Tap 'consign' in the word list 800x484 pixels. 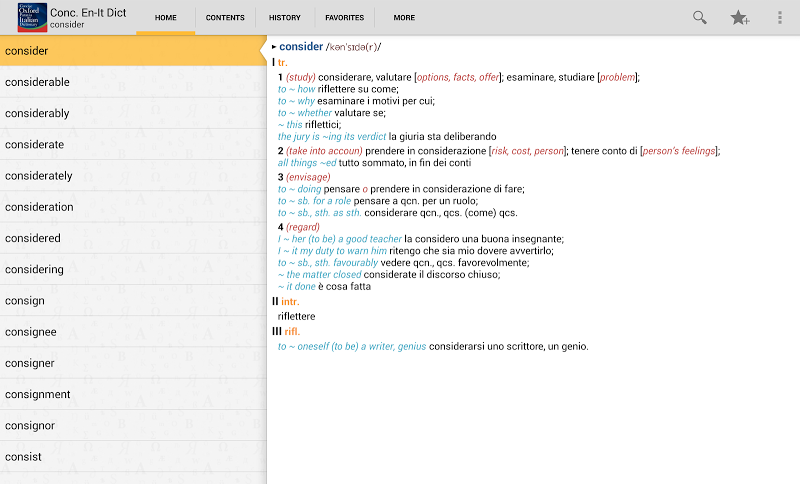(133, 300)
